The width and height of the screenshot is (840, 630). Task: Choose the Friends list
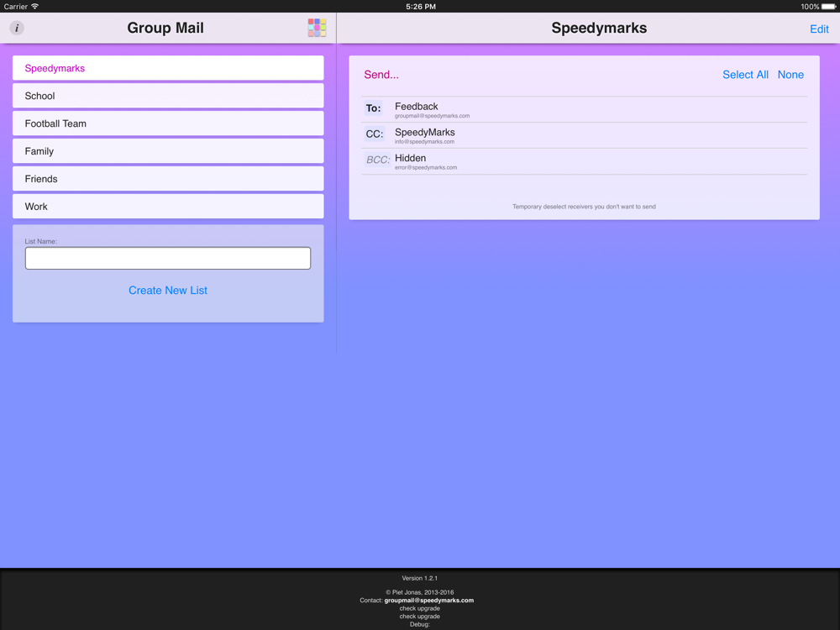(168, 179)
